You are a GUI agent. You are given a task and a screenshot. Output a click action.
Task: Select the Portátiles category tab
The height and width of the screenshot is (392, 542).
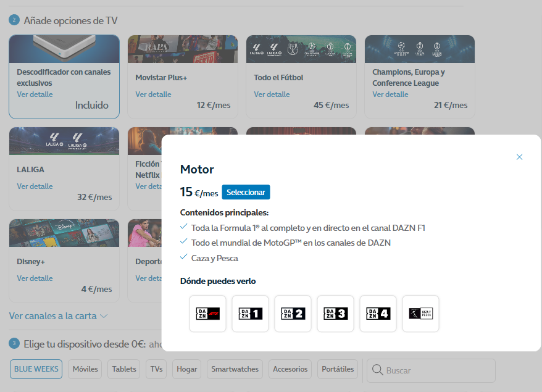tap(338, 369)
